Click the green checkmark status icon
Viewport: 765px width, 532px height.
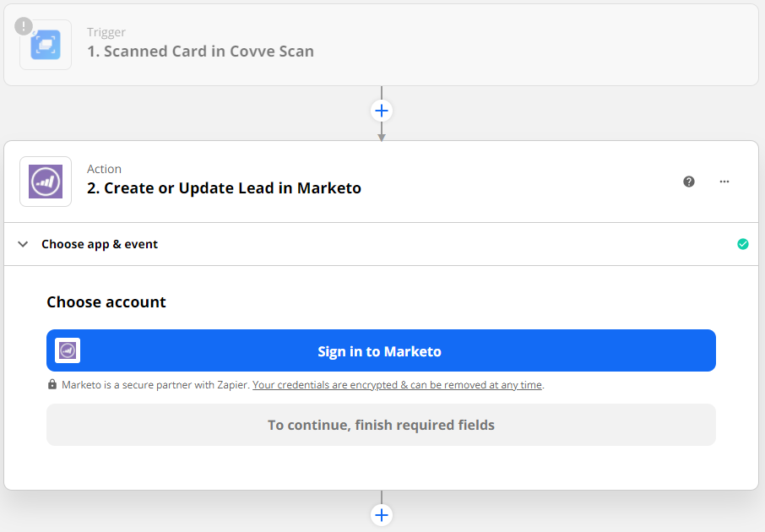point(742,244)
